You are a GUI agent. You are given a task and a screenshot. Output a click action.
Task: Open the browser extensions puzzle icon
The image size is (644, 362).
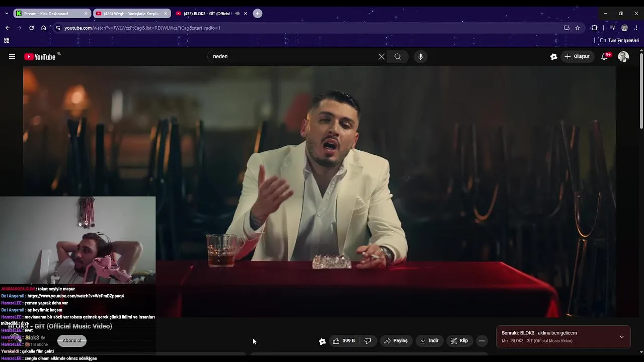click(x=594, y=28)
